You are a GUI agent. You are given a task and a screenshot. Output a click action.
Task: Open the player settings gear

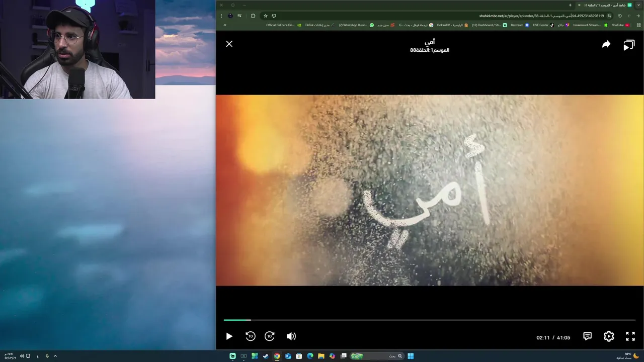click(609, 336)
